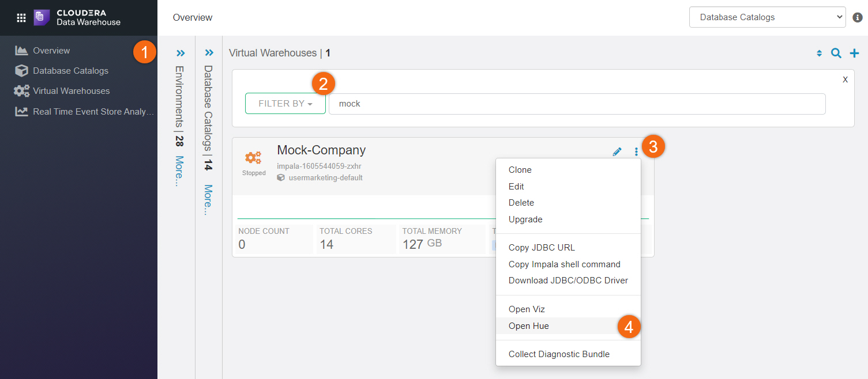
Task: Click the info icon beside Database Catalogs dropdown
Action: 858,17
